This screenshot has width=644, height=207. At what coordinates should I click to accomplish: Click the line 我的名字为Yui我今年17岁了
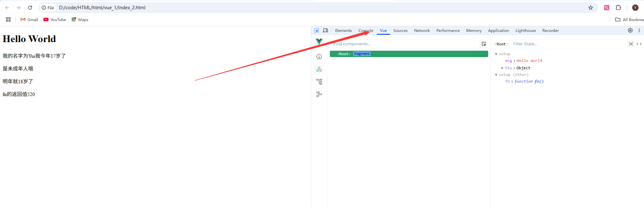tap(34, 56)
